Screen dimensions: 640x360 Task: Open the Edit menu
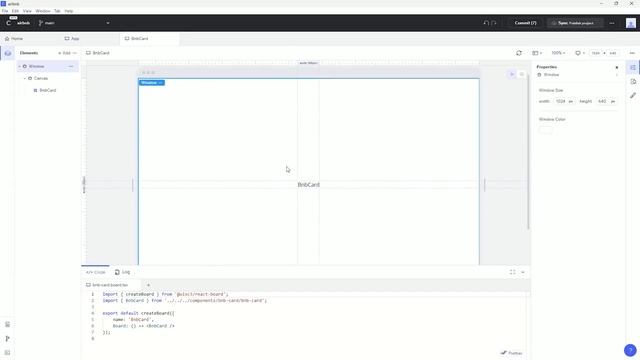pos(16,11)
